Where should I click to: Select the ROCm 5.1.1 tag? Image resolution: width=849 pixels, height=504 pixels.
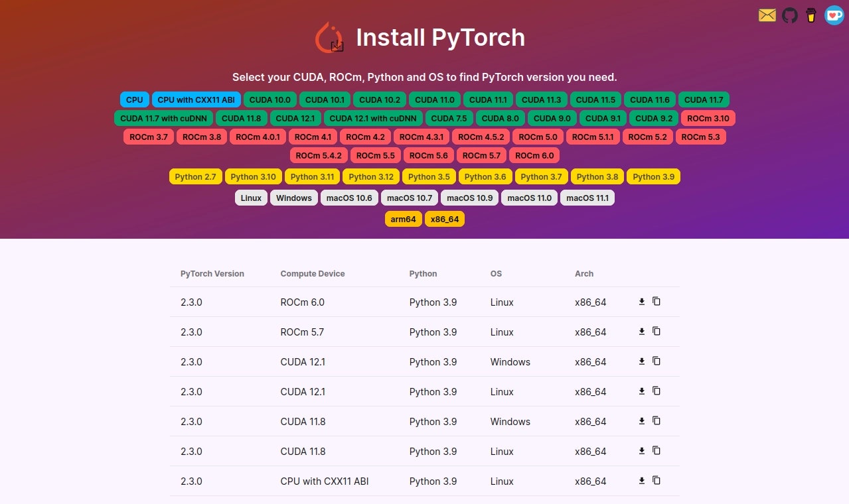pyautogui.click(x=593, y=137)
